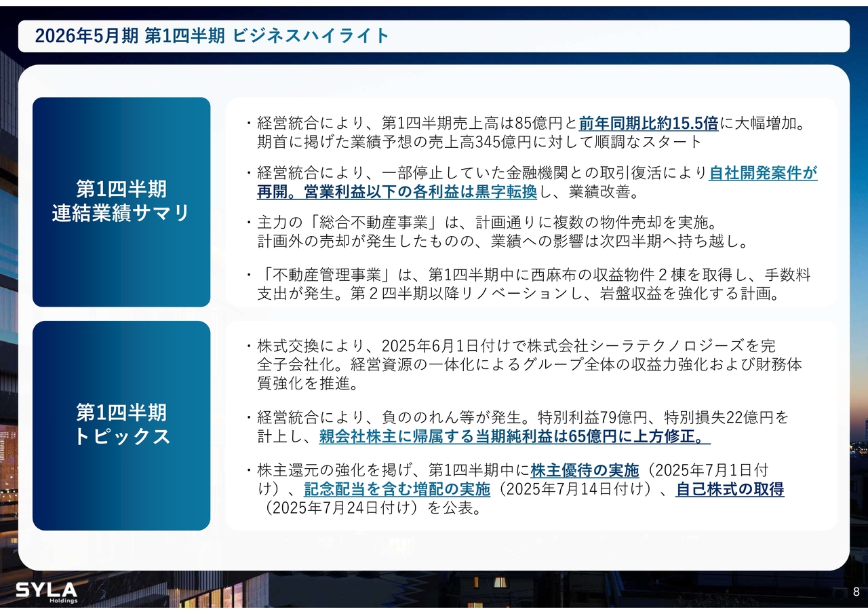Select the 連結業績サマリ blue panel
Image resolution: width=868 pixels, height=614 pixels.
121,202
